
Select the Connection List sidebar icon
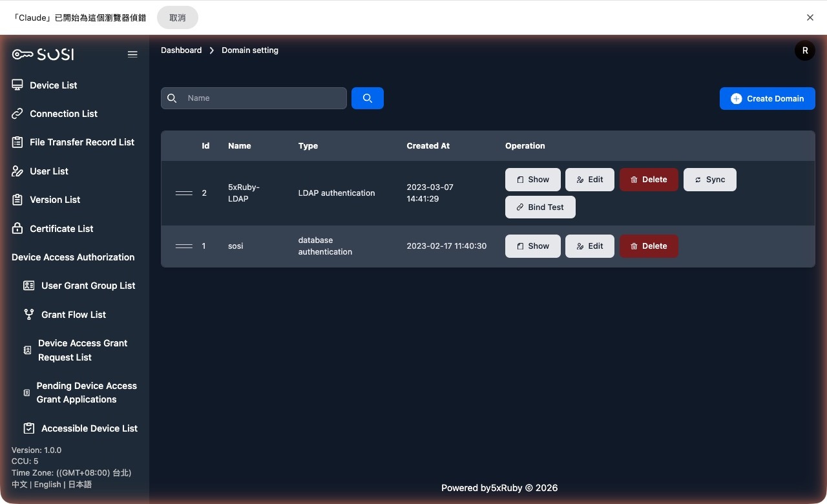(18, 113)
